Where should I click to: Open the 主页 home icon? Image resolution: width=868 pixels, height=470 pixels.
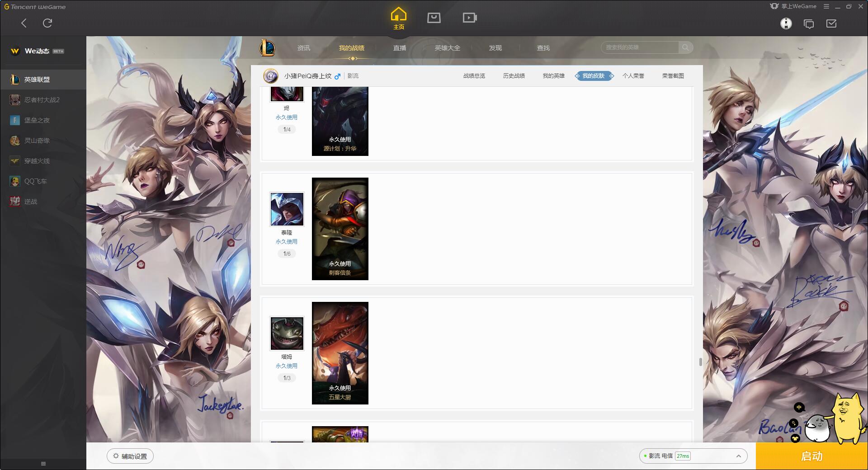click(399, 19)
